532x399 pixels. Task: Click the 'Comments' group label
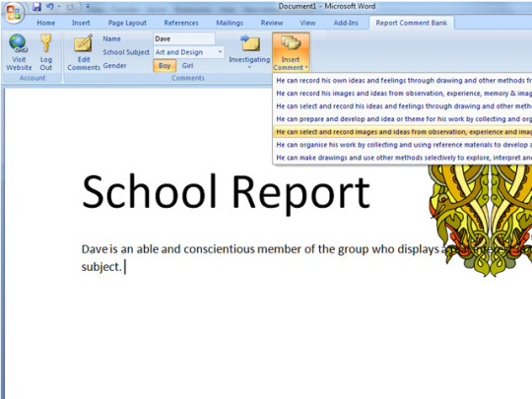[x=188, y=78]
